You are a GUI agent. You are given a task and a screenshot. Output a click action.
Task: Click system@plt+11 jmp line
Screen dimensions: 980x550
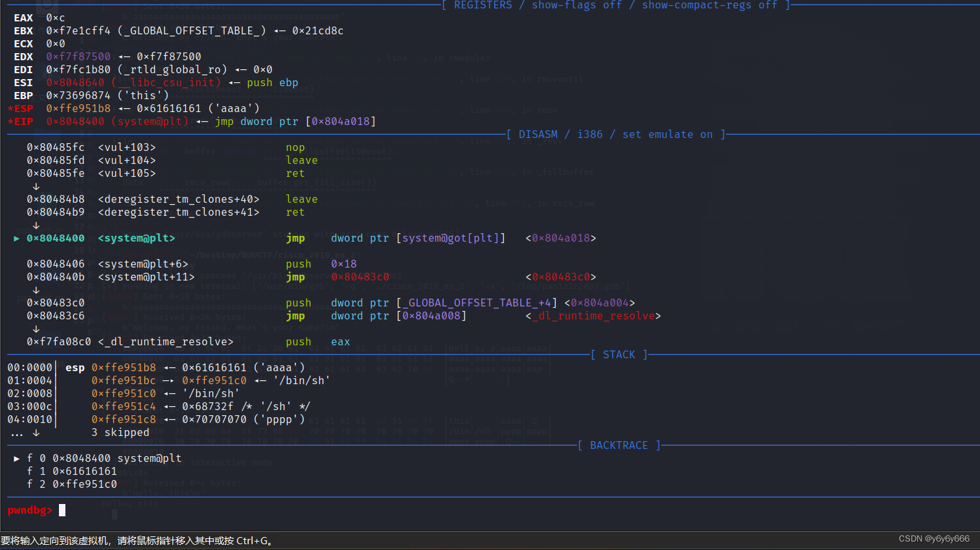click(x=312, y=277)
